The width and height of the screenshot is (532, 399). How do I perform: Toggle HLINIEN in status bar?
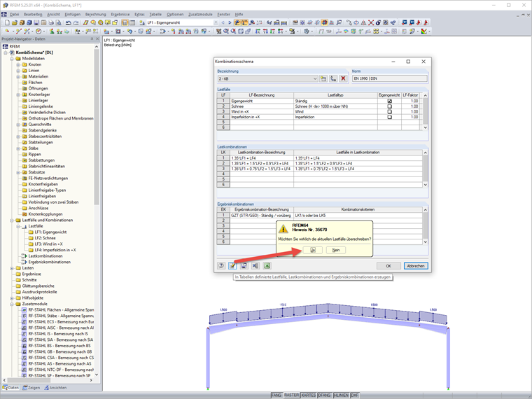pos(341,395)
